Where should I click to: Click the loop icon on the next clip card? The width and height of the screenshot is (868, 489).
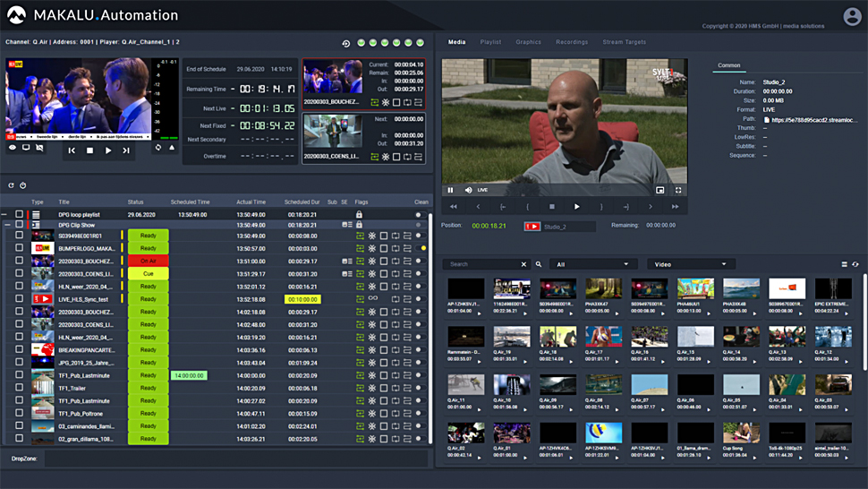point(407,157)
